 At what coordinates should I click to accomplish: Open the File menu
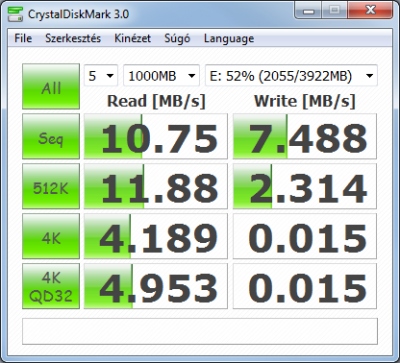pos(23,38)
